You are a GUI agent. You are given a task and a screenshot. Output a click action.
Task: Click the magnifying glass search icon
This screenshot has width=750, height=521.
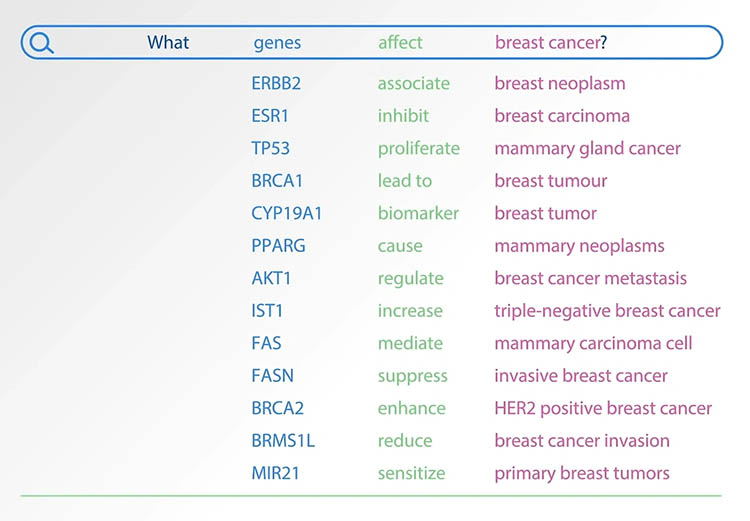point(41,43)
